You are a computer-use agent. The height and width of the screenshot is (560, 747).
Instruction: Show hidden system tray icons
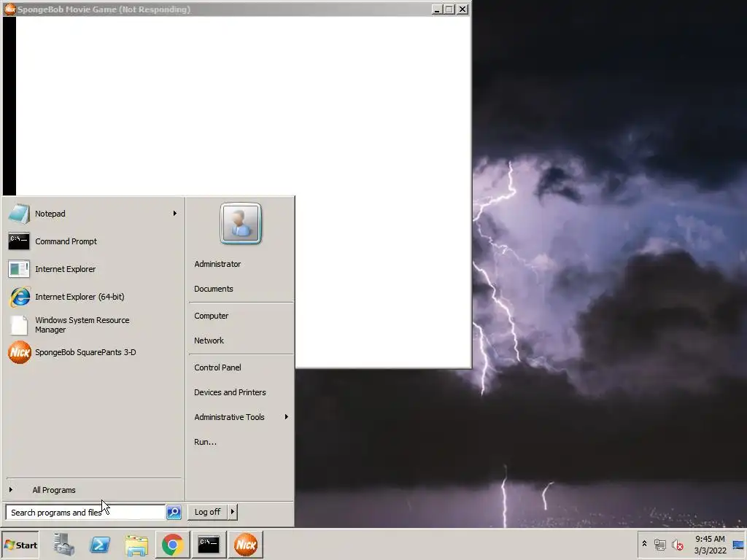[x=645, y=544]
